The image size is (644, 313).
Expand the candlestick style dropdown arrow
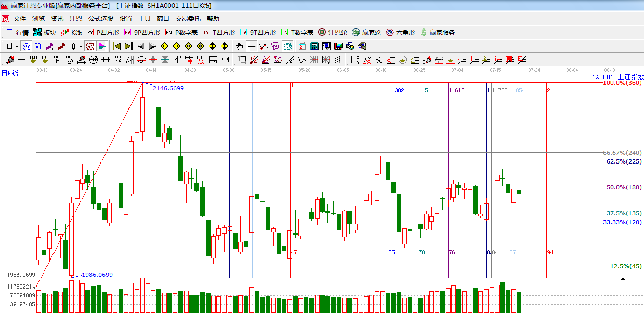pyautogui.click(x=81, y=46)
